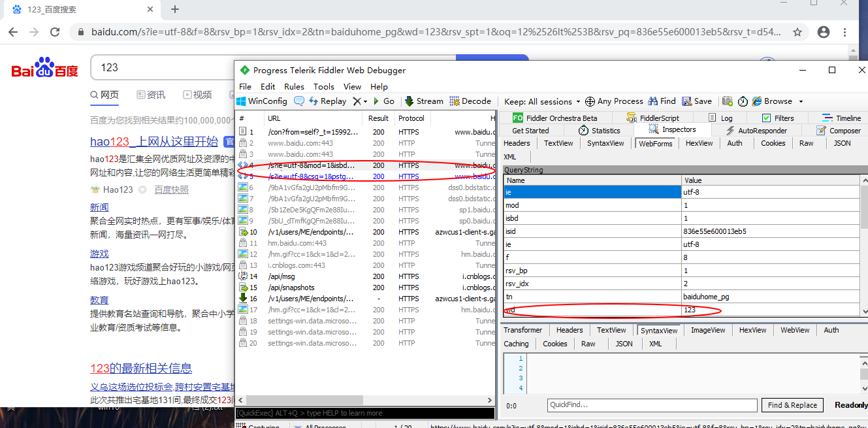Click the isid value 836e55e600013eb5
This screenshot has height=428, width=868.
[771, 231]
